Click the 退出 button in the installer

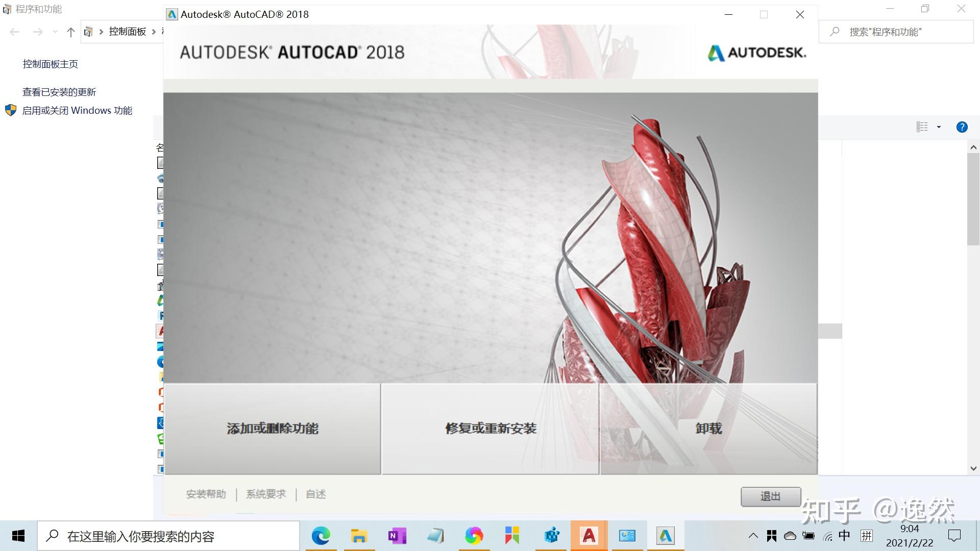[x=771, y=496]
